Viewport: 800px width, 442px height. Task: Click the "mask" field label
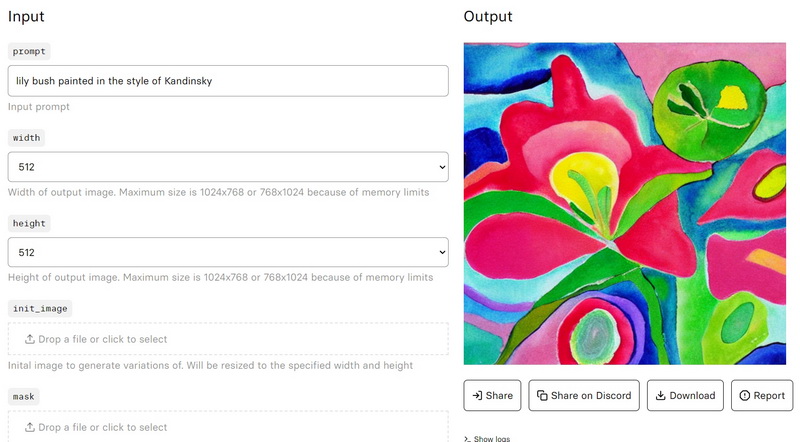(26, 396)
